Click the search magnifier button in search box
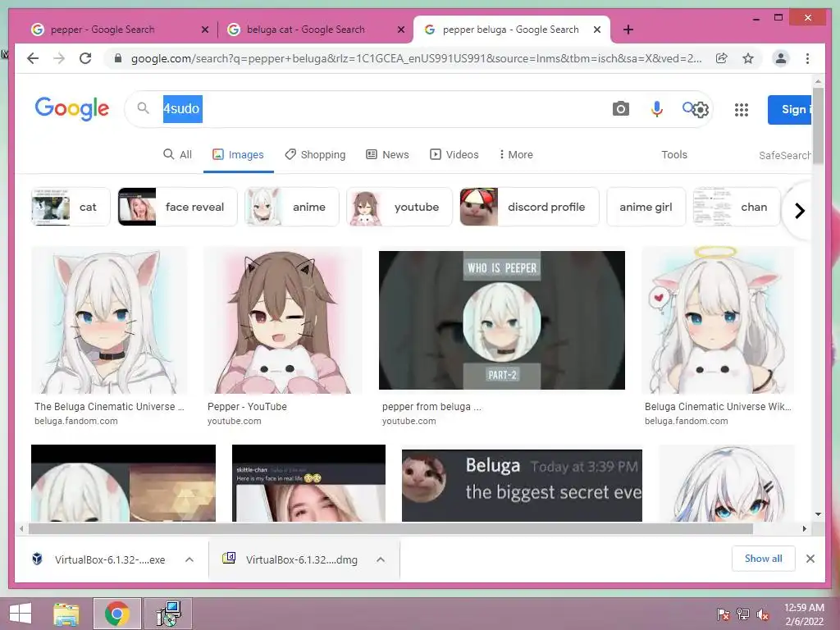This screenshot has width=840, height=630. click(688, 107)
